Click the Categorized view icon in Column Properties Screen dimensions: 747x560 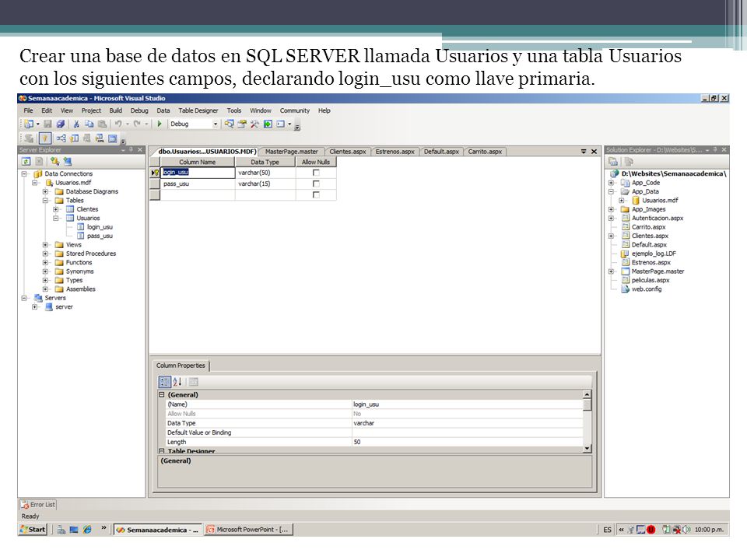point(165,381)
